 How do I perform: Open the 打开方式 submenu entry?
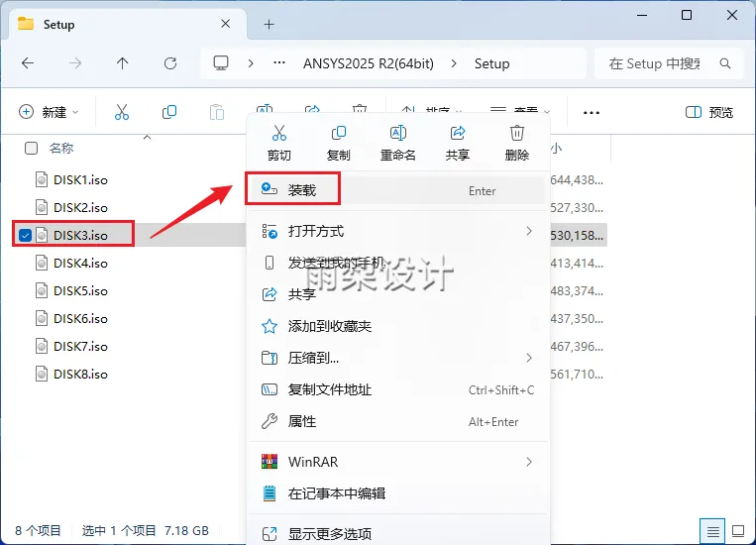point(398,231)
